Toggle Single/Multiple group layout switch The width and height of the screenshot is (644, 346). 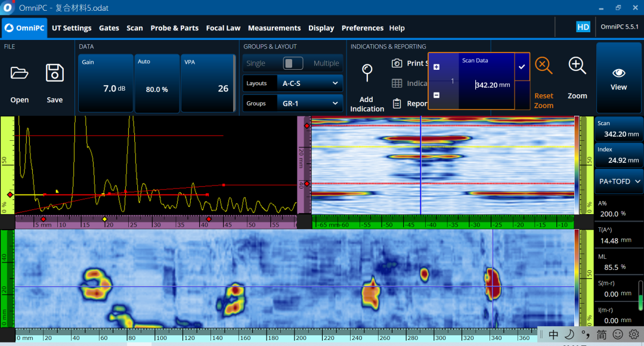pos(293,63)
